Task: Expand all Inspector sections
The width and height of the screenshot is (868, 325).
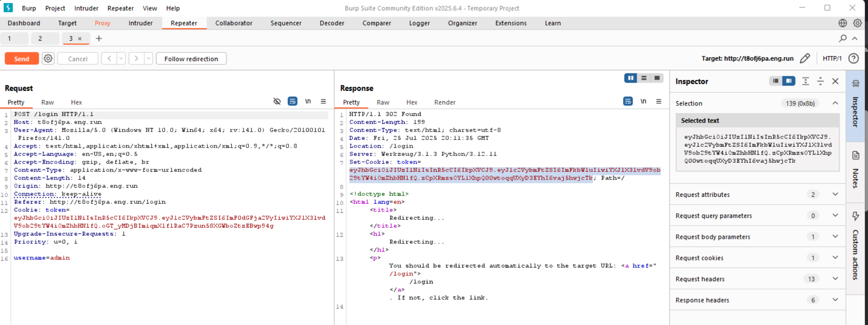Action: tap(806, 81)
